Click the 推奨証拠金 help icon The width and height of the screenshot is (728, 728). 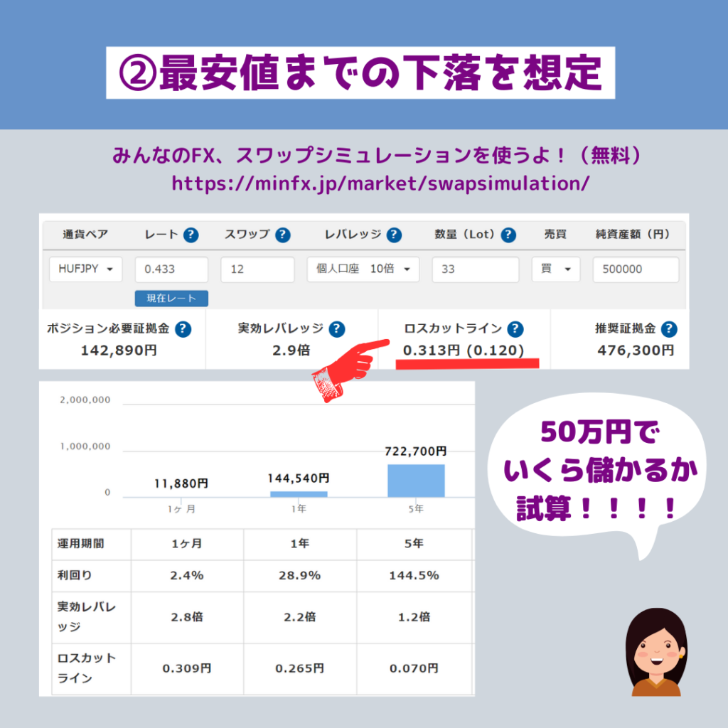pyautogui.click(x=668, y=329)
